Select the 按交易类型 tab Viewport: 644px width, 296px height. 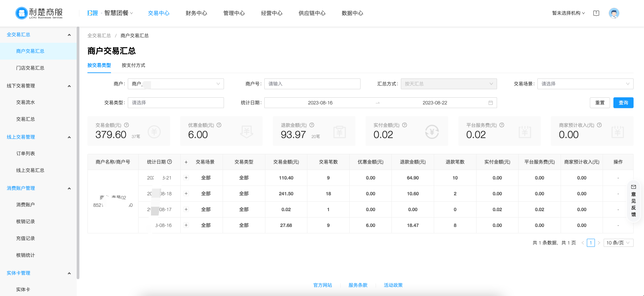point(99,65)
